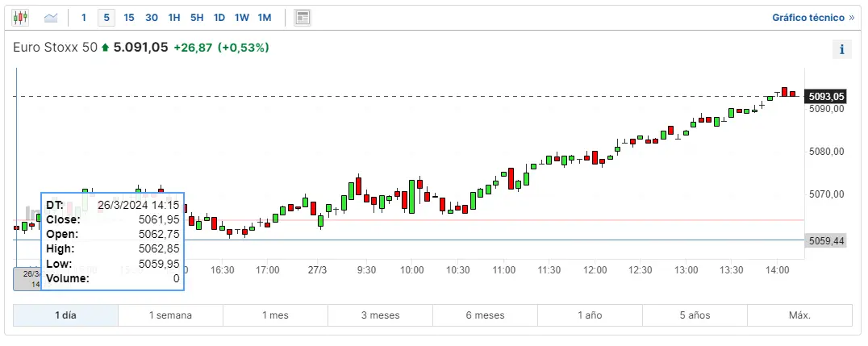Click the 12:30 time axis label

(640, 269)
